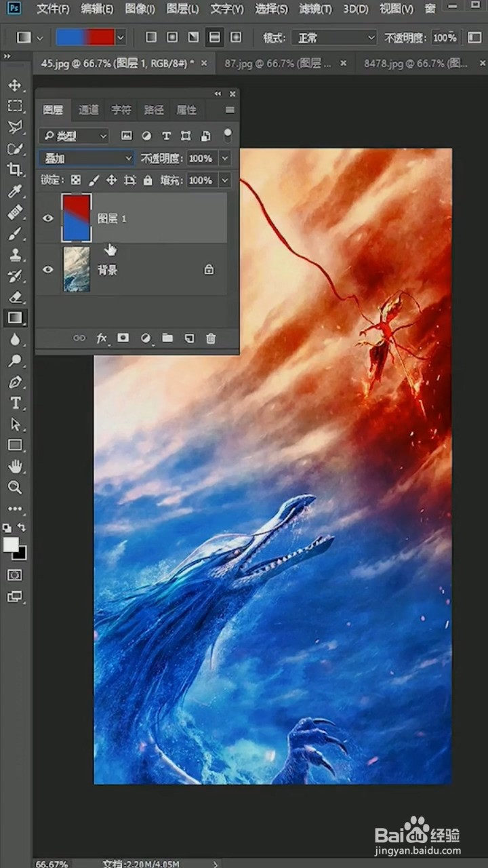Choose linear gradient style
Image resolution: width=488 pixels, height=868 pixels.
click(x=151, y=37)
